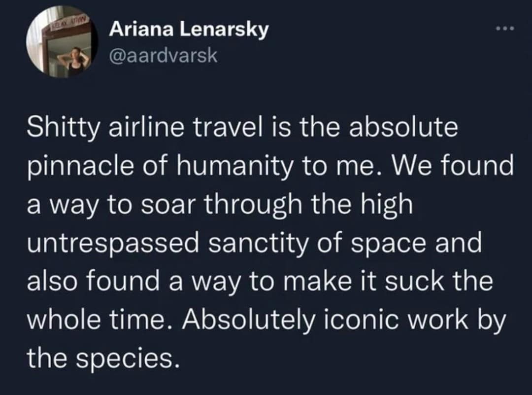The image size is (532, 395).
Task: Select the author name above the handle
Action: tap(189, 30)
